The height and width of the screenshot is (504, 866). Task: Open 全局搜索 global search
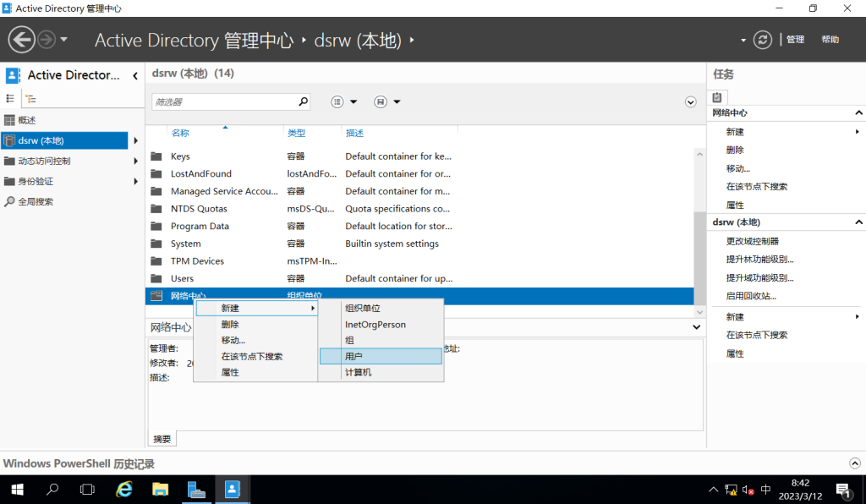coord(36,201)
